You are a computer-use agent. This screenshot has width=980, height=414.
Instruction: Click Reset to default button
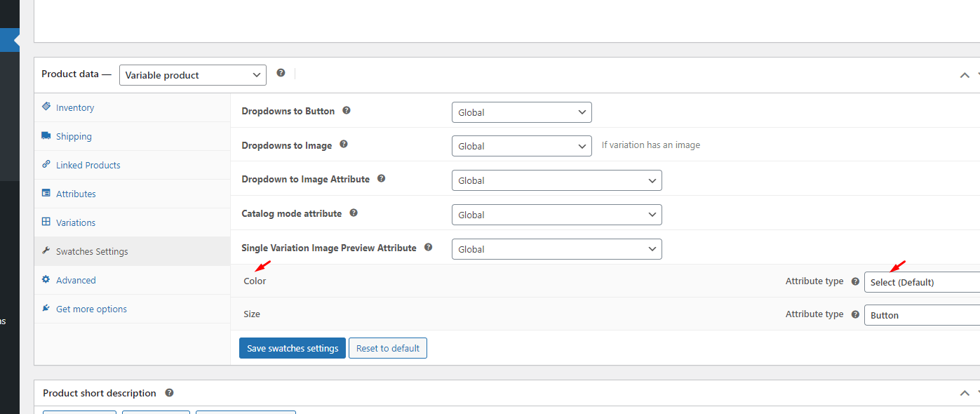pos(388,348)
